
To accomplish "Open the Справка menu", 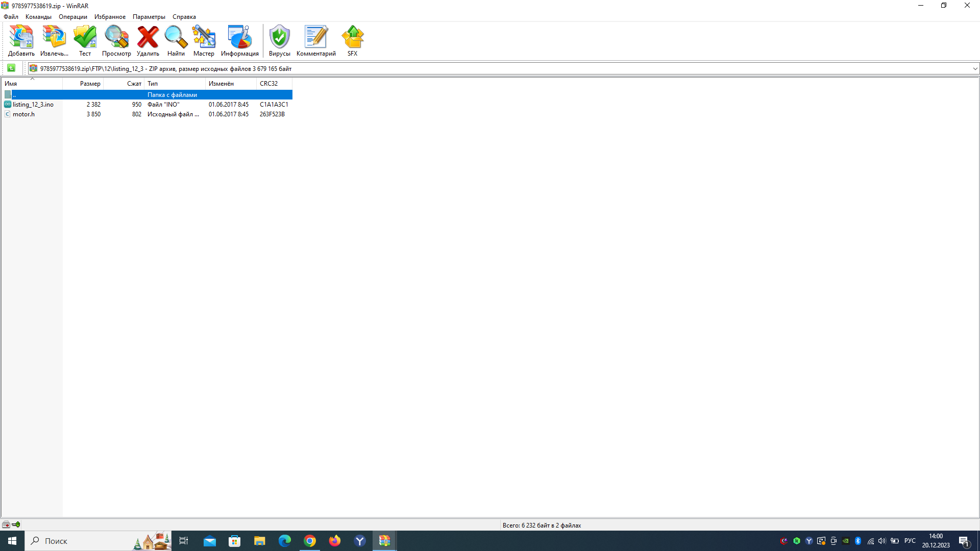I will (x=184, y=17).
